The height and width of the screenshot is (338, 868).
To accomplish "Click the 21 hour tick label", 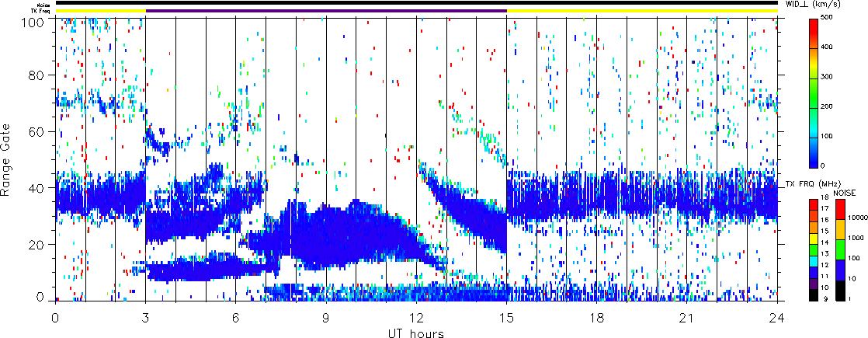I will (x=686, y=317).
